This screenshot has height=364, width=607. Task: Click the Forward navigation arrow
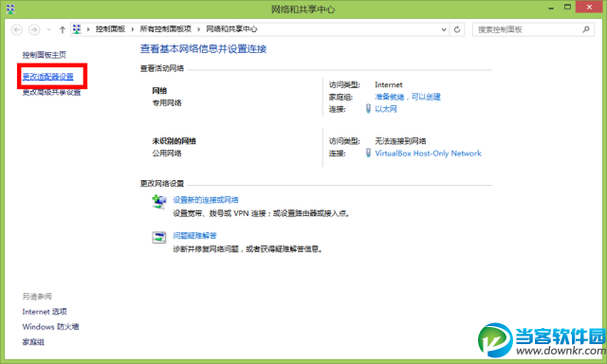[x=34, y=29]
